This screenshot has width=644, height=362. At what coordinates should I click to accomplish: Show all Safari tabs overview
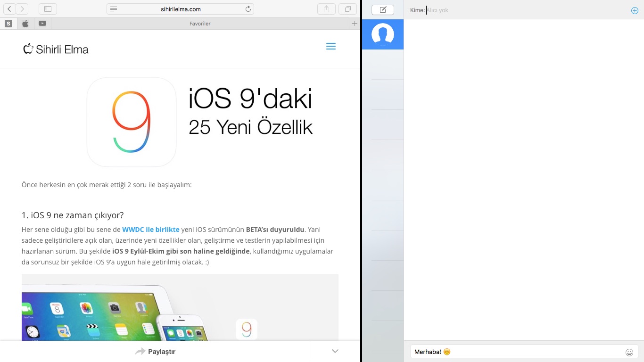coord(347,9)
